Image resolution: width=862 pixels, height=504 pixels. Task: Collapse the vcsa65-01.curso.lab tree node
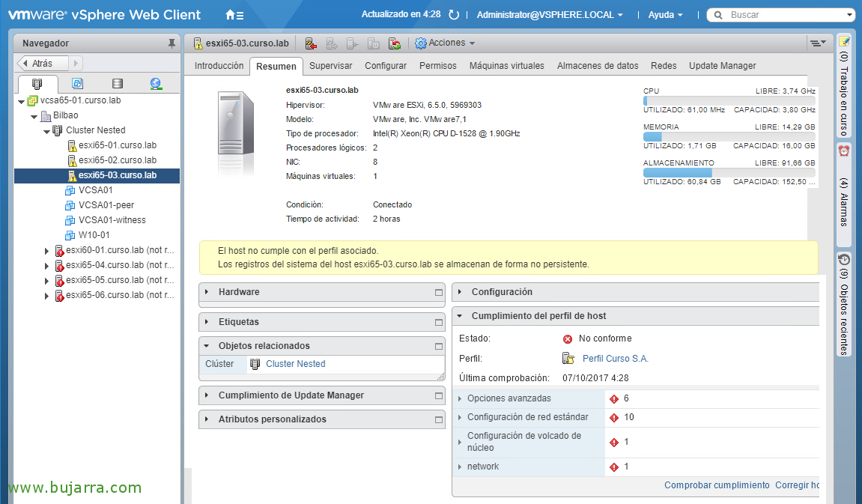pyautogui.click(x=22, y=101)
